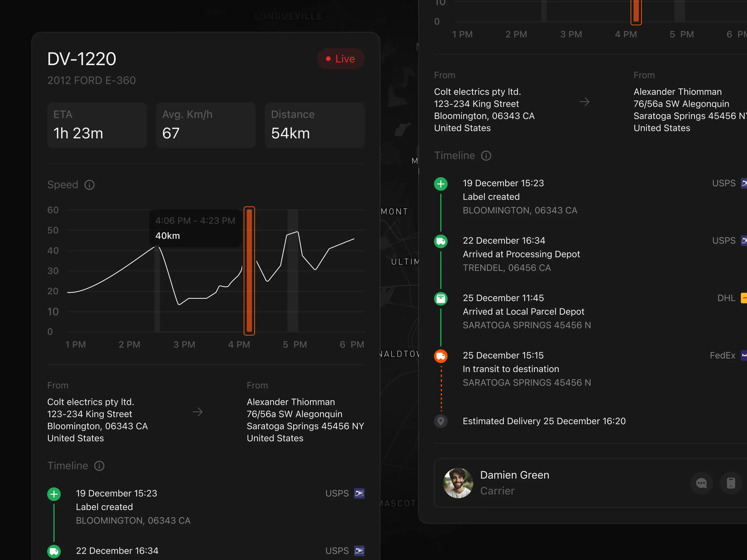This screenshot has height=560, width=747.
Task: Open chat with carrier Damien Green
Action: click(x=701, y=483)
